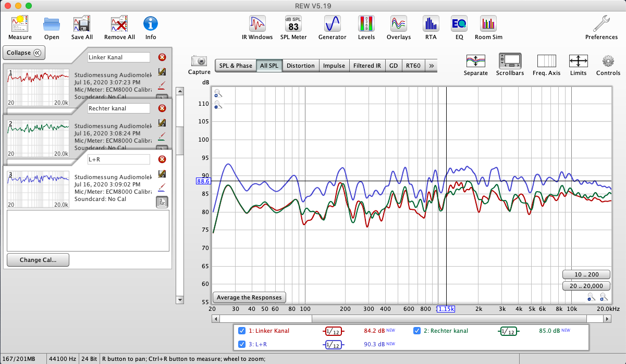Zoom out vertical axis at top-left of graph

click(x=218, y=105)
